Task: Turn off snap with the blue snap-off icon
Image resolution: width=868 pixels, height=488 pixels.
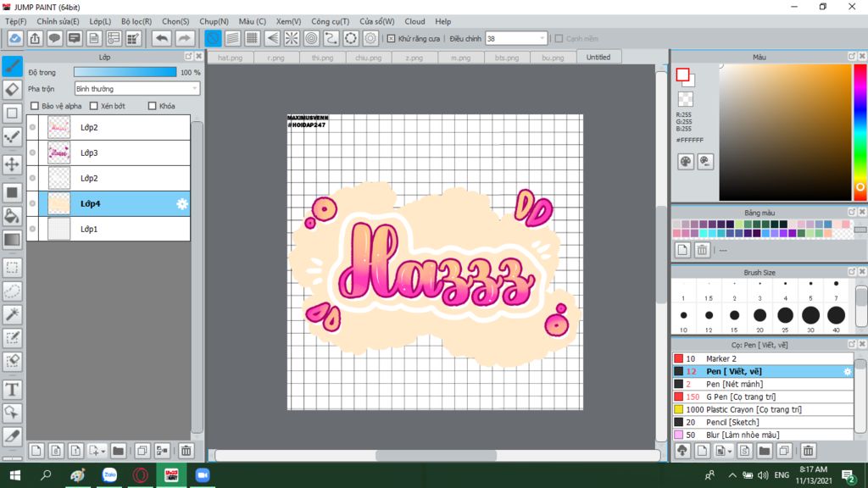Action: coord(213,38)
